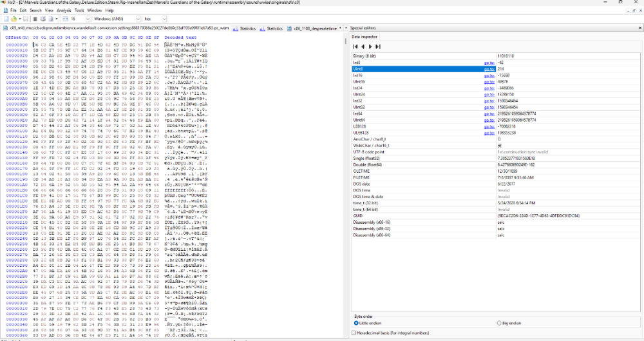Click the 'go to:' link for Int8
The image size is (644, 341).
pos(489,63)
